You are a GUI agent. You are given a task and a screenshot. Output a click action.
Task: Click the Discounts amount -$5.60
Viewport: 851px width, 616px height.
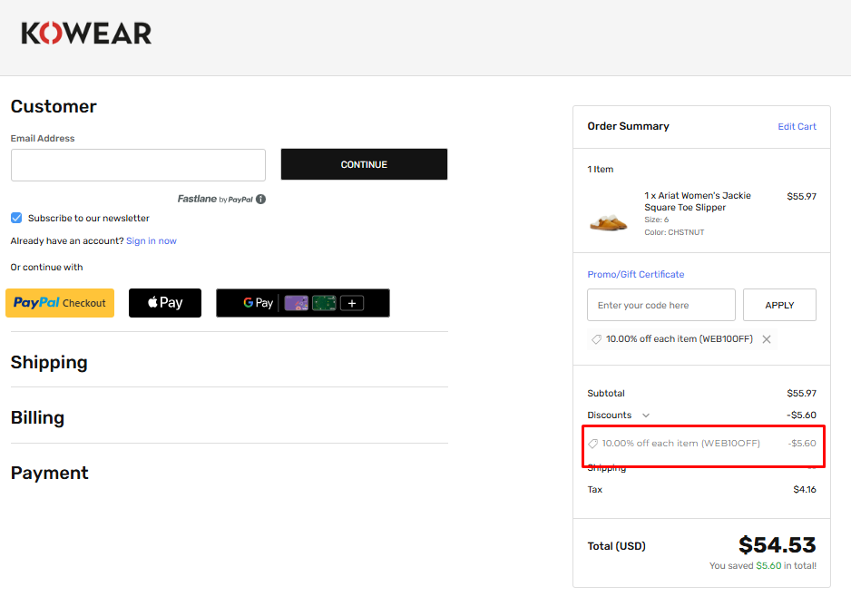[x=802, y=415]
